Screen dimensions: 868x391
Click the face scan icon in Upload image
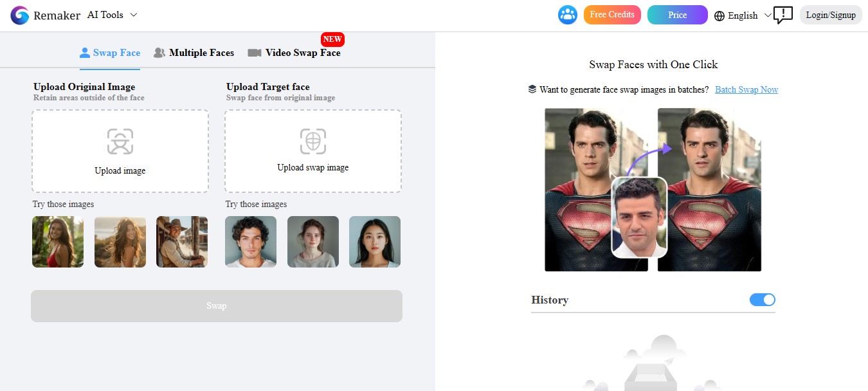tap(120, 141)
